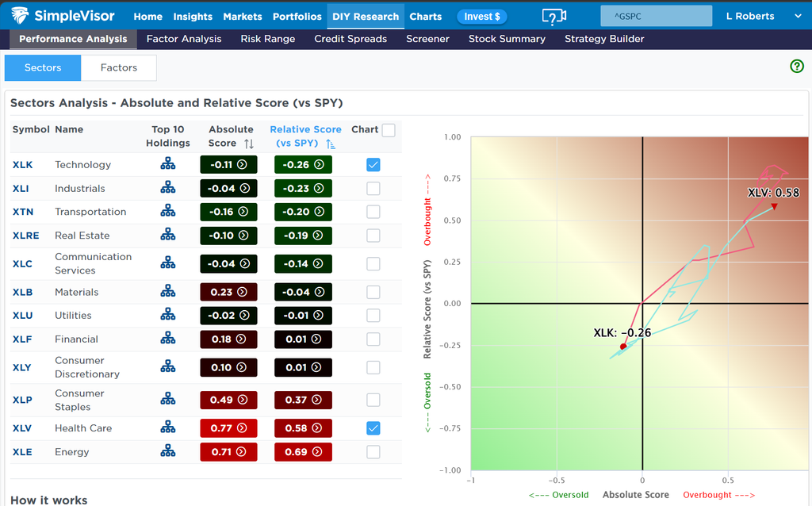Open Top 10 Holdings icon for XLI Industrials

[x=168, y=187]
